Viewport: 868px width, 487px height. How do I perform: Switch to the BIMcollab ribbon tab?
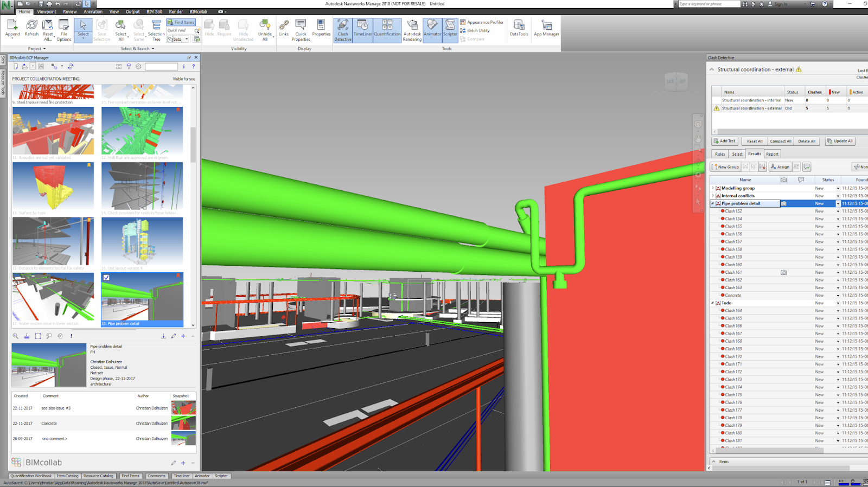tap(198, 11)
